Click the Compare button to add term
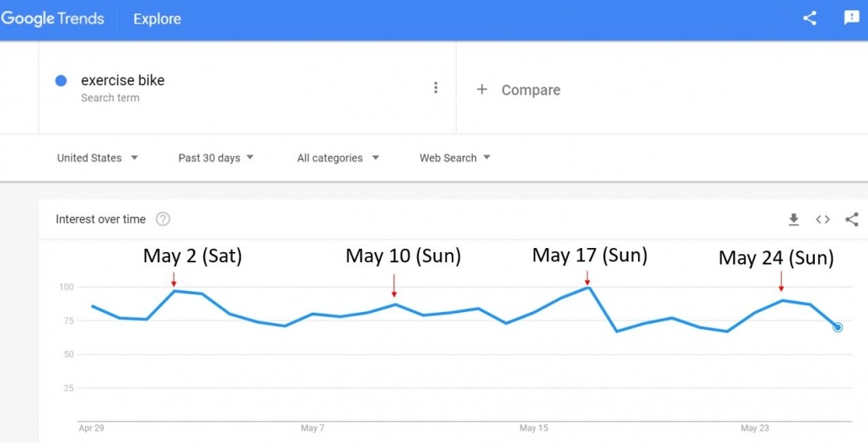 [530, 89]
